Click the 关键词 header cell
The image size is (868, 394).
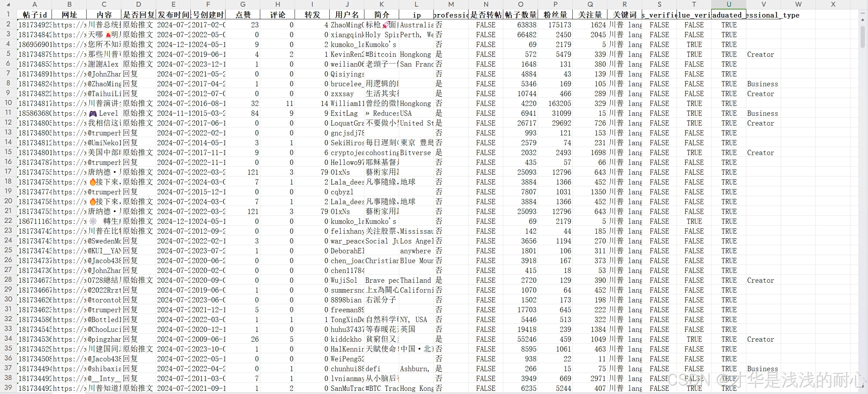pos(625,15)
